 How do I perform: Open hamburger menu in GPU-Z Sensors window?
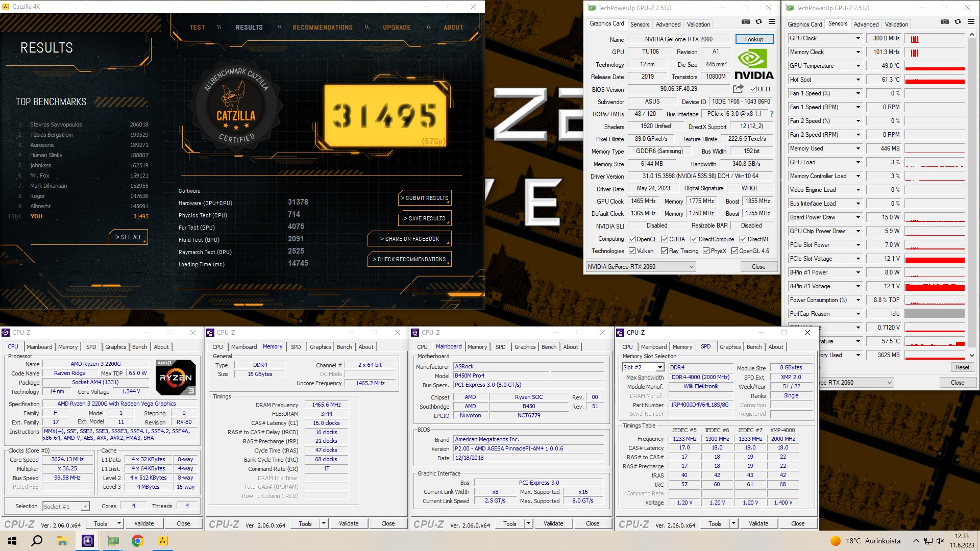click(971, 22)
